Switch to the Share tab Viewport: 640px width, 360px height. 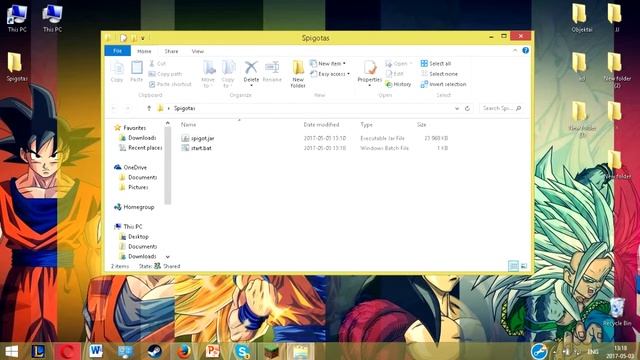(x=171, y=51)
